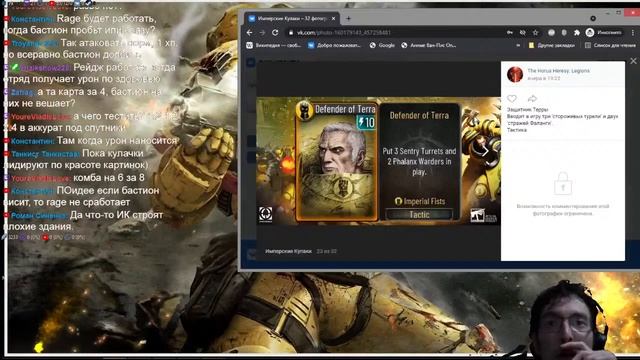Image resolution: width=640 pixels, height=360 pixels.
Task: Click the shield extension icon
Action: tap(564, 33)
